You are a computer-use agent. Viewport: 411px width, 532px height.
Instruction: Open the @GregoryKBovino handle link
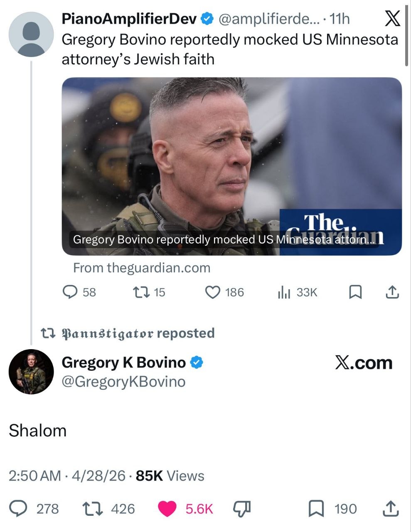pyautogui.click(x=123, y=382)
